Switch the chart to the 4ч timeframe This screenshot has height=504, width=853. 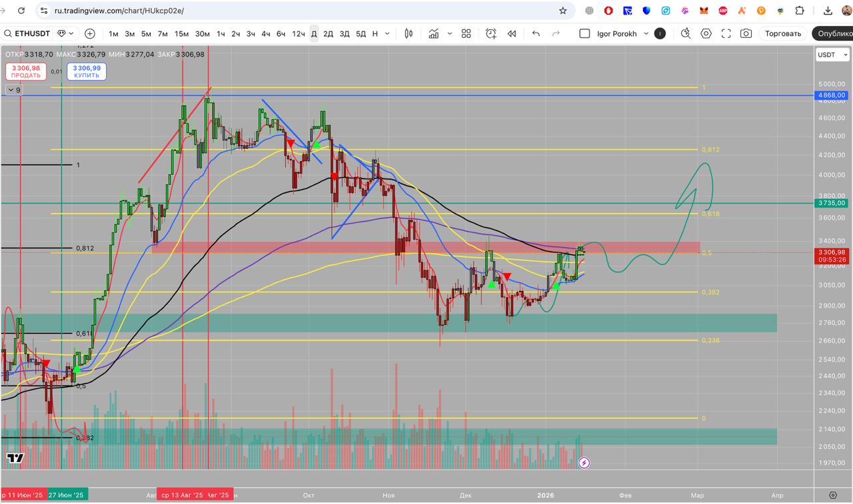coord(266,34)
